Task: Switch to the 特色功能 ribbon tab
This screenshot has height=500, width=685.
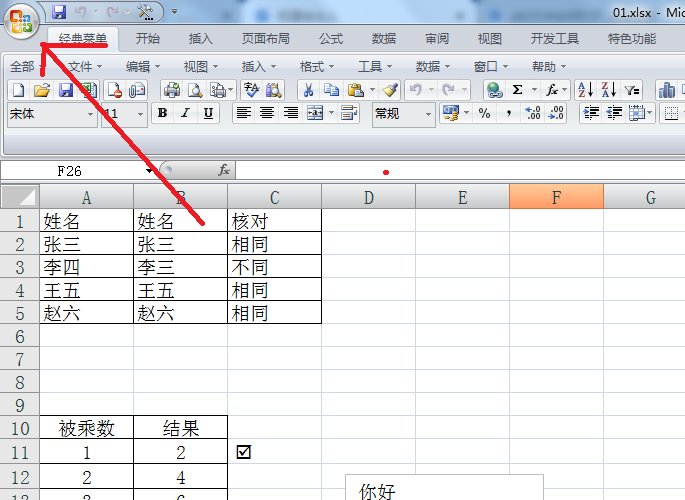Action: (632, 38)
